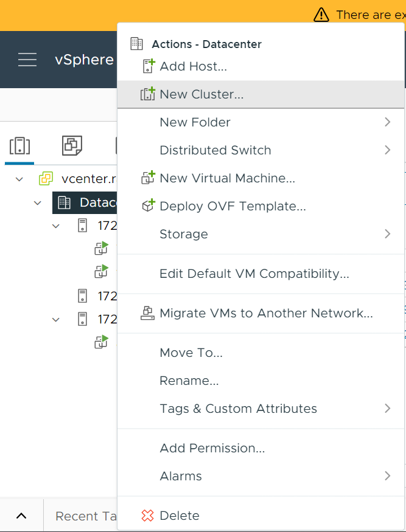Choose Tags & Custom Attributes entry
Viewport: 406px width, 532px height.
pos(261,409)
